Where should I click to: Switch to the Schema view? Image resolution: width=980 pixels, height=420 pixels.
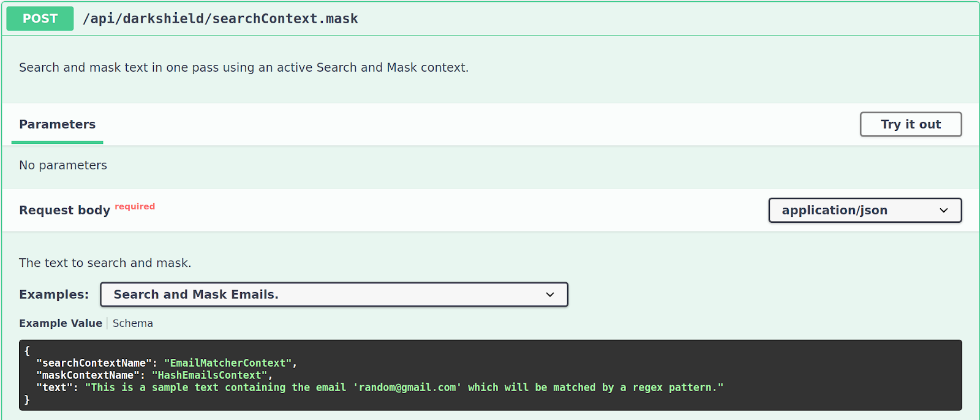click(133, 323)
